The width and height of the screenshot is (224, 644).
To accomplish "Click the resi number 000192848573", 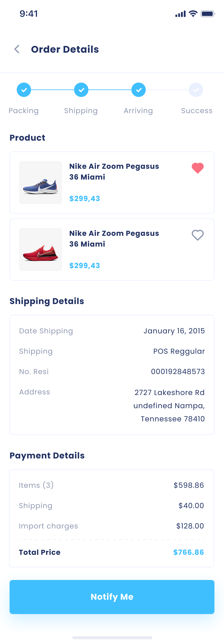I will click(x=178, y=372).
